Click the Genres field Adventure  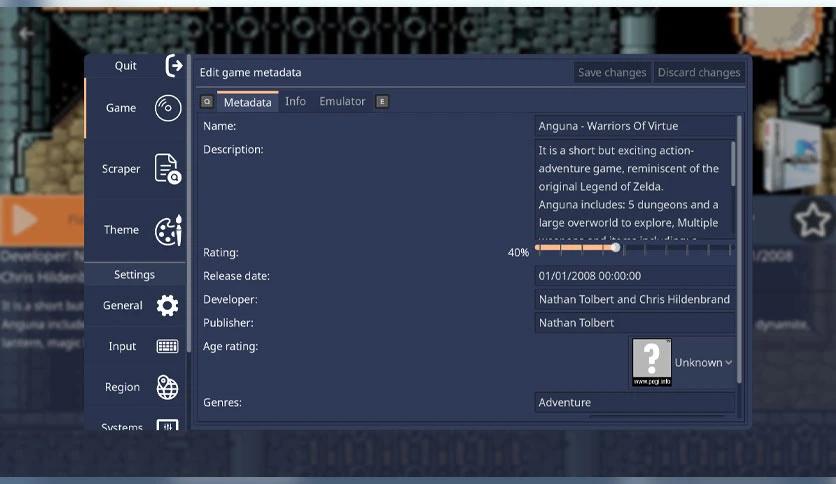(x=635, y=402)
